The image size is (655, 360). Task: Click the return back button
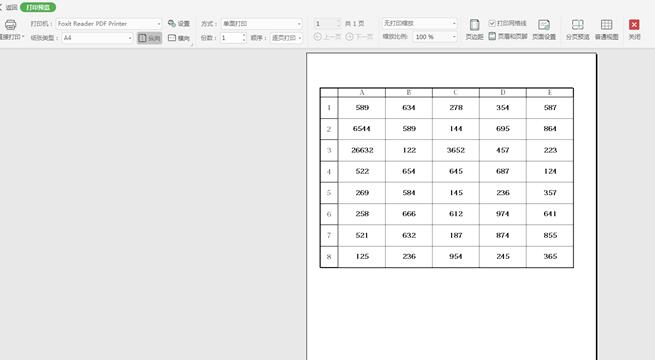(x=9, y=8)
